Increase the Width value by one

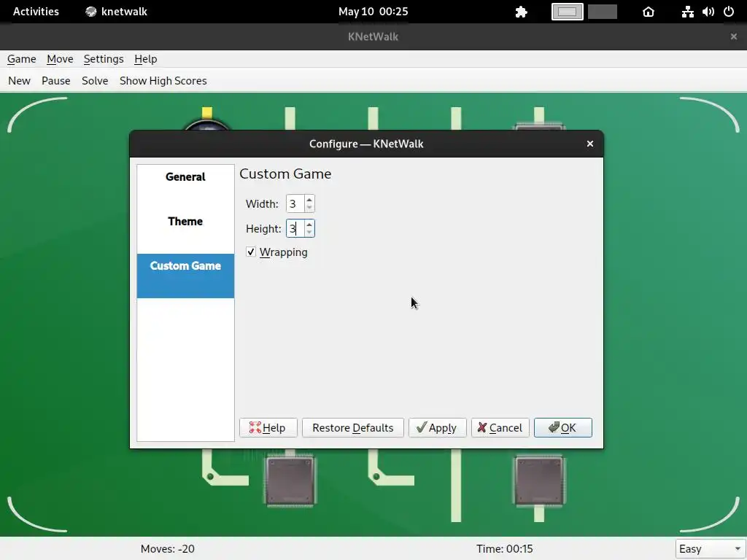pyautogui.click(x=309, y=200)
